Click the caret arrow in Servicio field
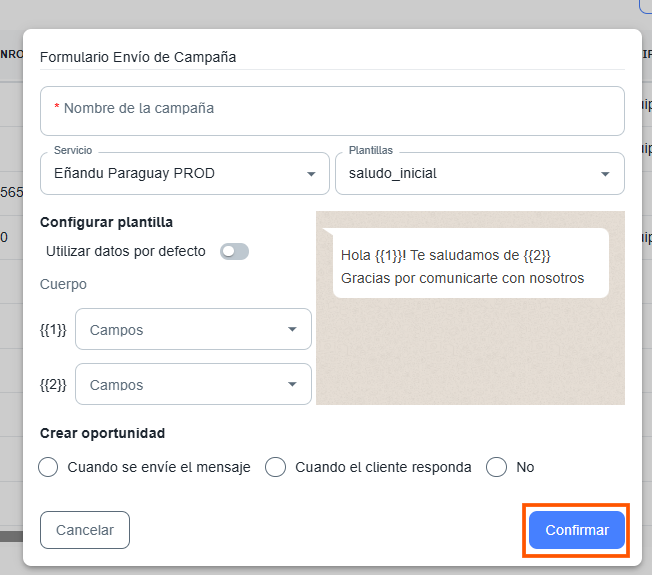 pos(310,174)
